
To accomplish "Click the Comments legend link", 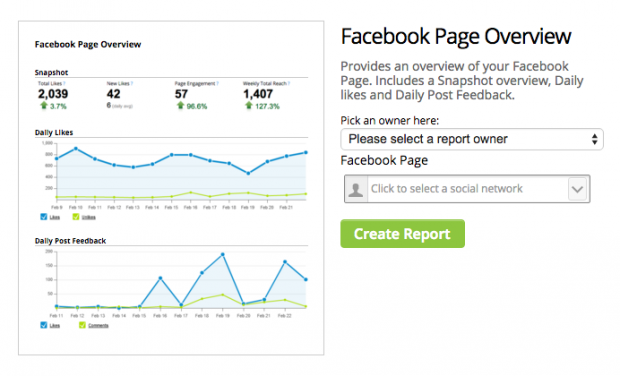I will click(98, 325).
